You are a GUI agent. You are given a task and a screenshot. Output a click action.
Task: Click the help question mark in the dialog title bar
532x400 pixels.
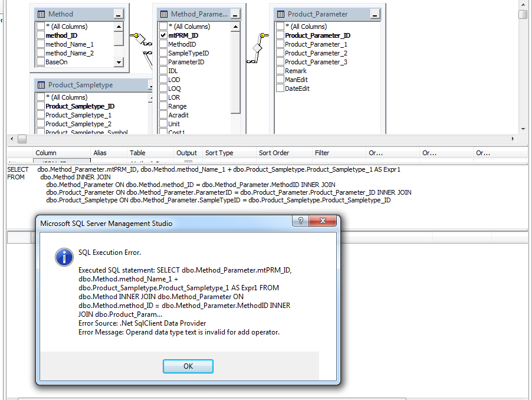point(300,221)
